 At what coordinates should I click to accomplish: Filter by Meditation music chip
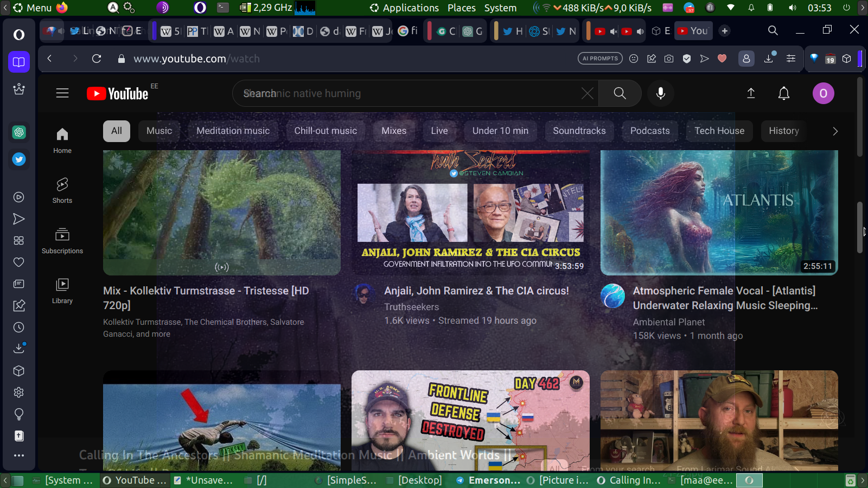tap(233, 131)
